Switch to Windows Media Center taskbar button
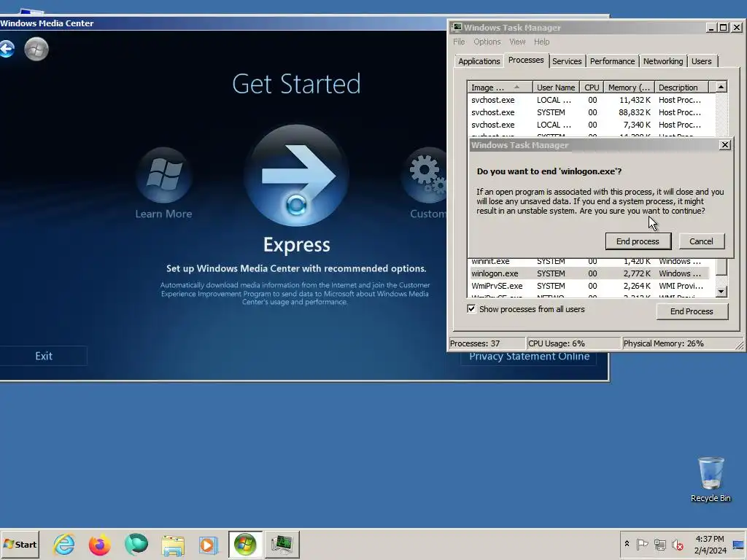 tap(245, 544)
